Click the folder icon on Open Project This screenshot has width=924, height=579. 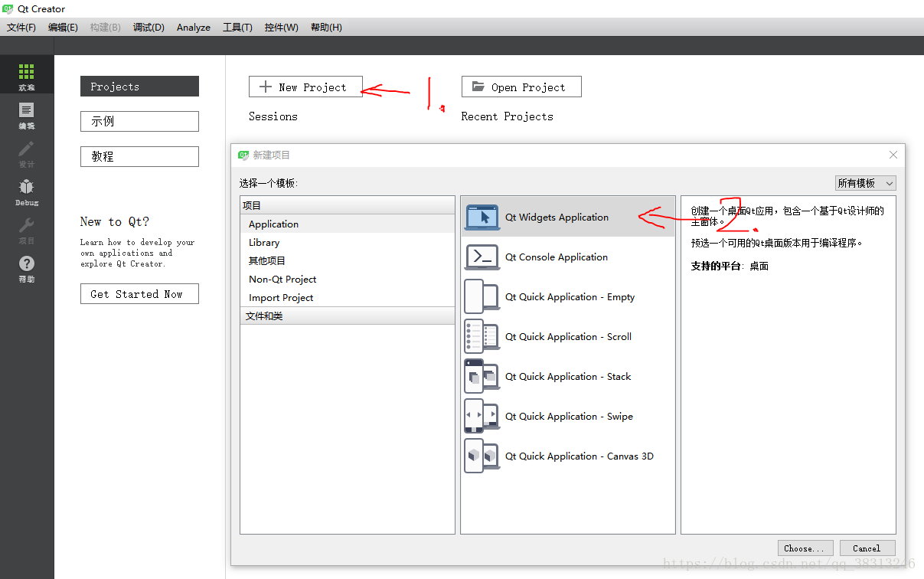478,87
